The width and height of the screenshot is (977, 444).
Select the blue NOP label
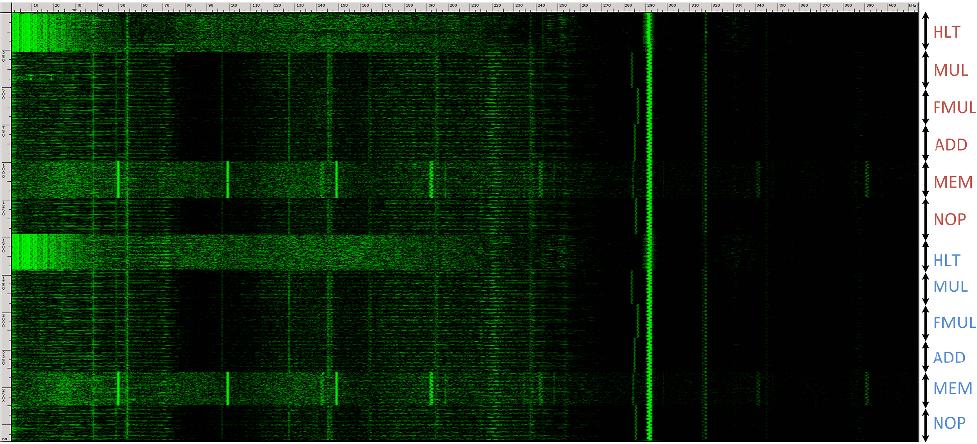[949, 423]
